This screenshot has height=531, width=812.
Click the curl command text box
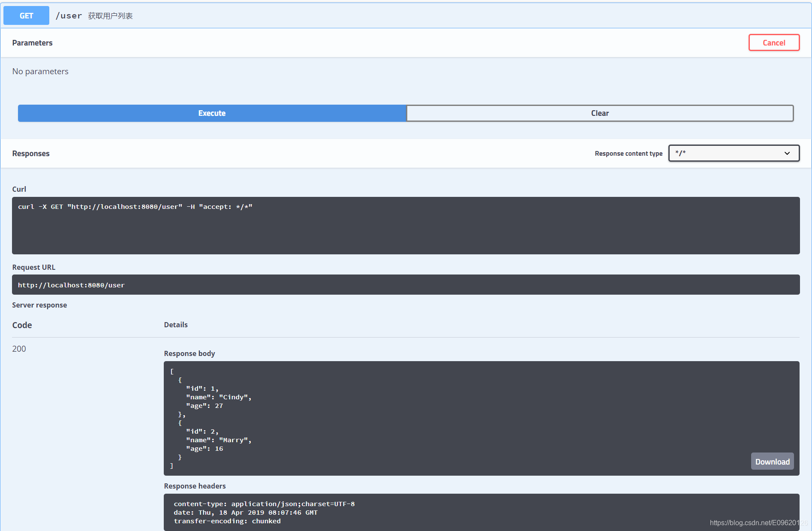[x=406, y=226]
